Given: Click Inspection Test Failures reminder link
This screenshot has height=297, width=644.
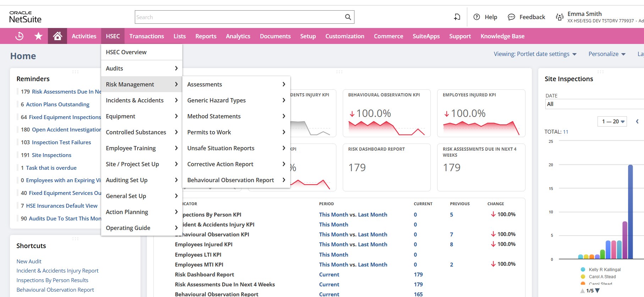Looking at the screenshot, I should 61,142.
